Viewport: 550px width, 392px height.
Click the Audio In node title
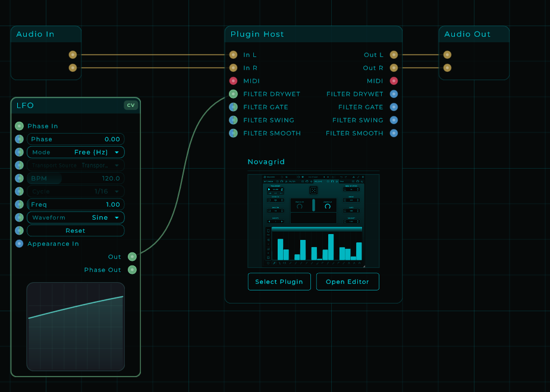coord(35,34)
